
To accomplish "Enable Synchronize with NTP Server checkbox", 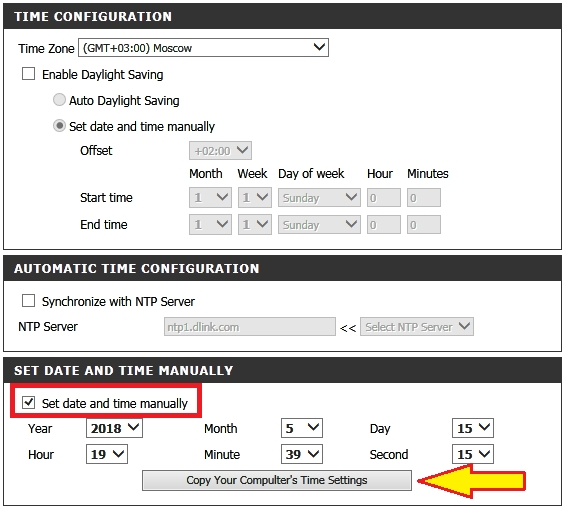I will tap(29, 301).
